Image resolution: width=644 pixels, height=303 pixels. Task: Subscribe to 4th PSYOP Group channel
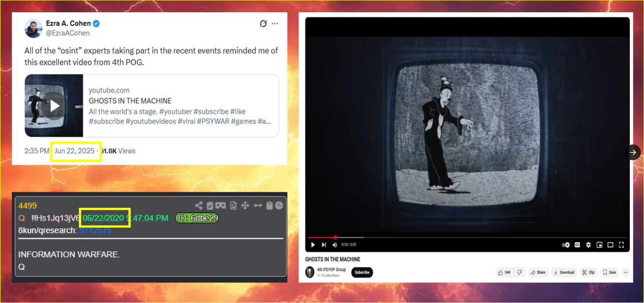tap(362, 272)
